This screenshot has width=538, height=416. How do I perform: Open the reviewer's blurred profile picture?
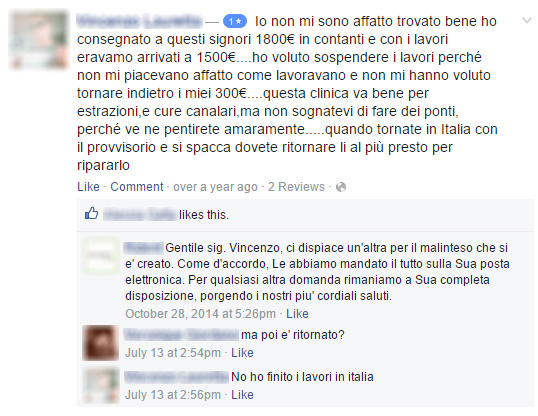point(38,39)
